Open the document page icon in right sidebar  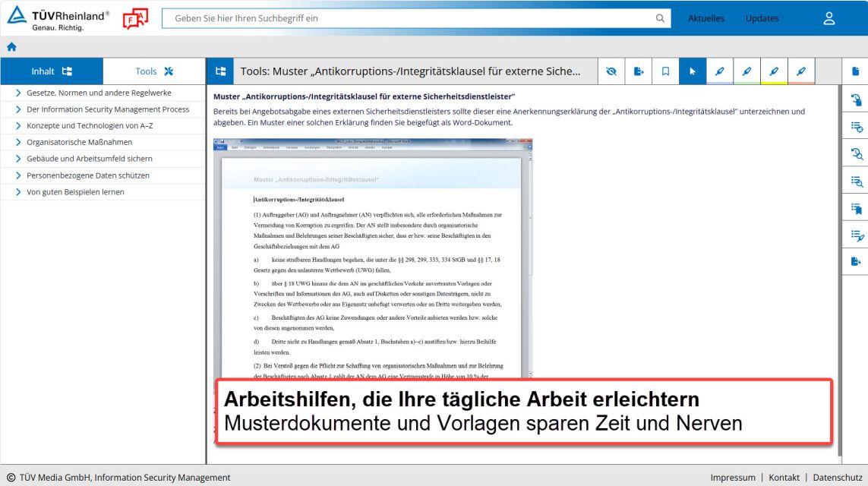click(x=856, y=71)
